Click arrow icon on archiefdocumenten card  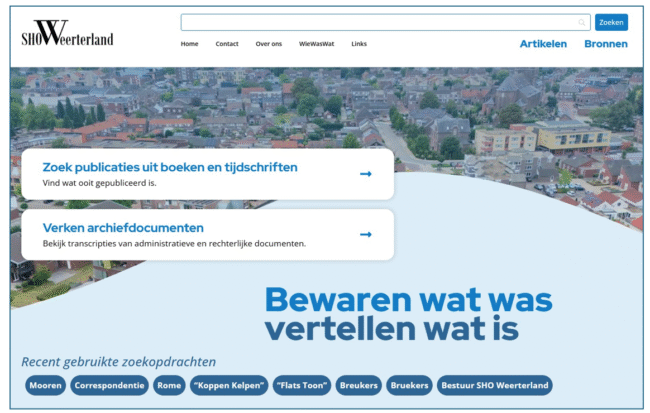coord(365,234)
